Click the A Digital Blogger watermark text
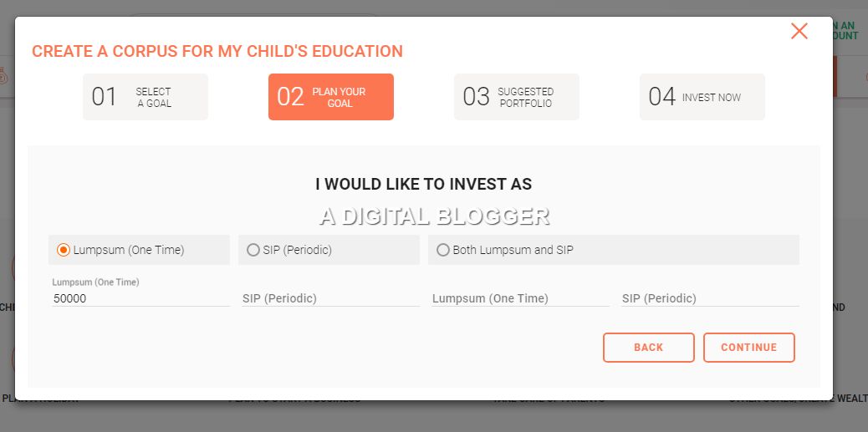Viewport: 868px width, 432px height. tap(434, 216)
